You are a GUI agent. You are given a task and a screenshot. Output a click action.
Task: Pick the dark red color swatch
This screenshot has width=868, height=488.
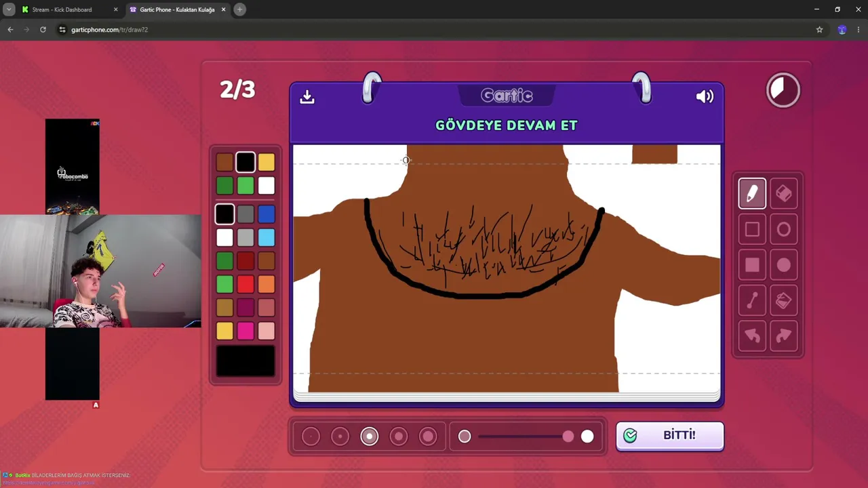point(245,260)
